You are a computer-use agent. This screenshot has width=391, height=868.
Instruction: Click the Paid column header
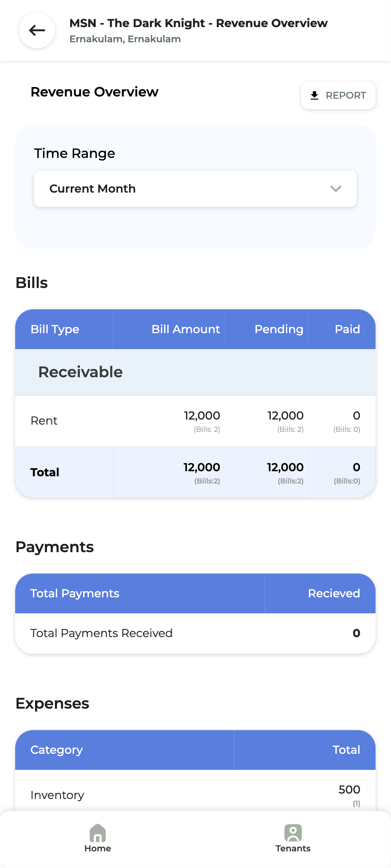point(347,329)
